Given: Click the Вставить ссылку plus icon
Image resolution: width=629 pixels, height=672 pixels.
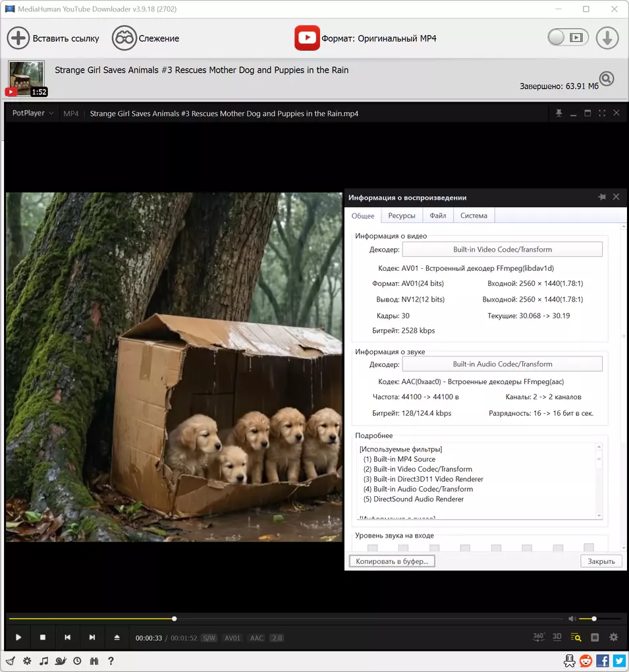Looking at the screenshot, I should tap(18, 38).
